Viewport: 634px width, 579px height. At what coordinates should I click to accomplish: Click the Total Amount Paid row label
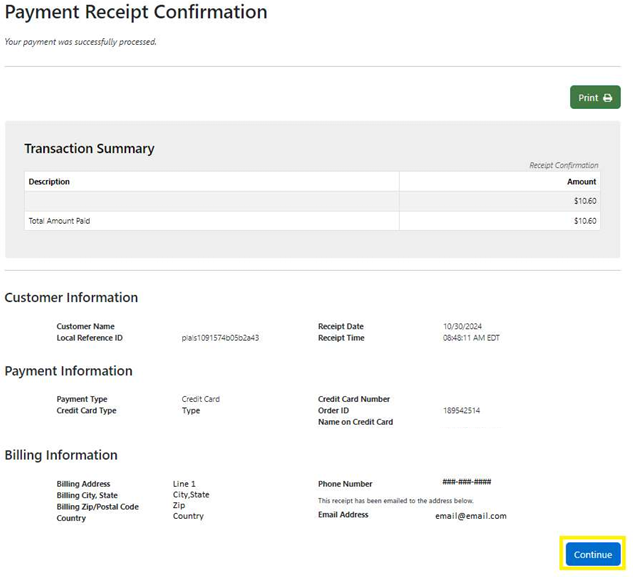(x=59, y=221)
